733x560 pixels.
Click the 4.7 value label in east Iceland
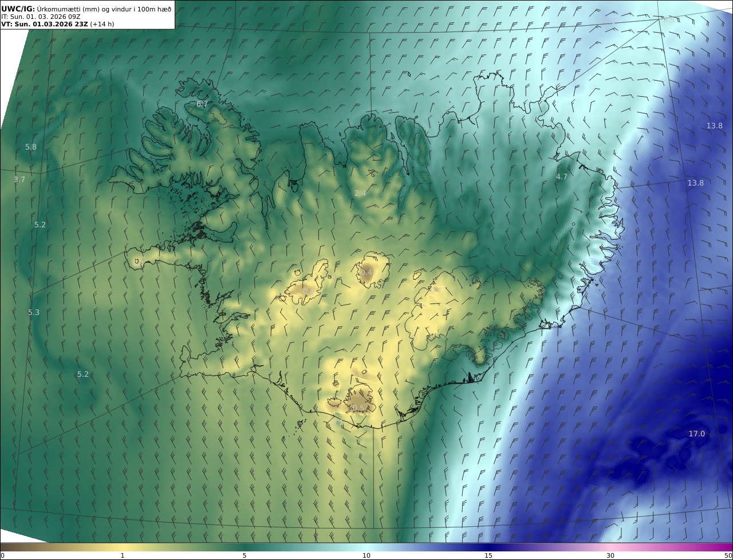562,176
